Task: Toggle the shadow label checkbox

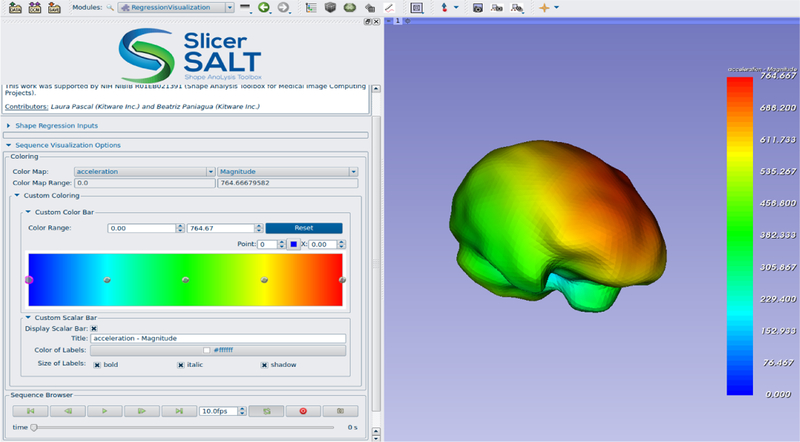Action: pos(264,364)
